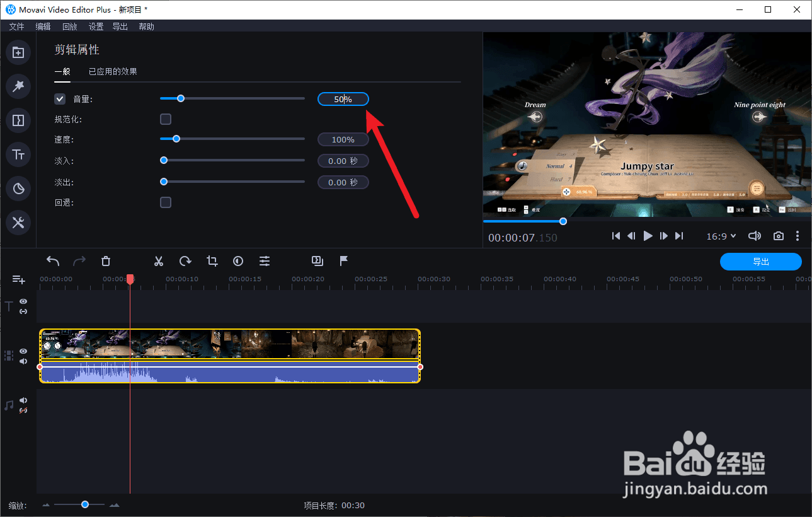Click the 淡出 fade-out slider handle

pyautogui.click(x=164, y=182)
